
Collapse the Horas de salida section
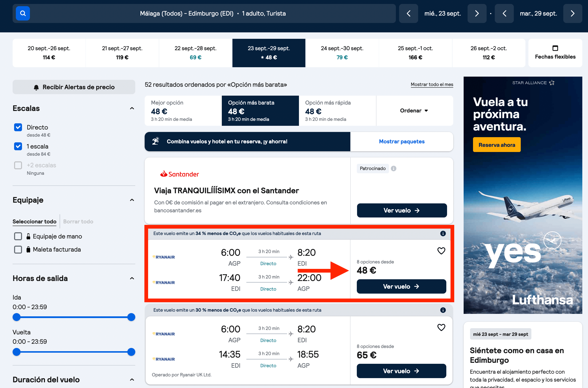[132, 278]
